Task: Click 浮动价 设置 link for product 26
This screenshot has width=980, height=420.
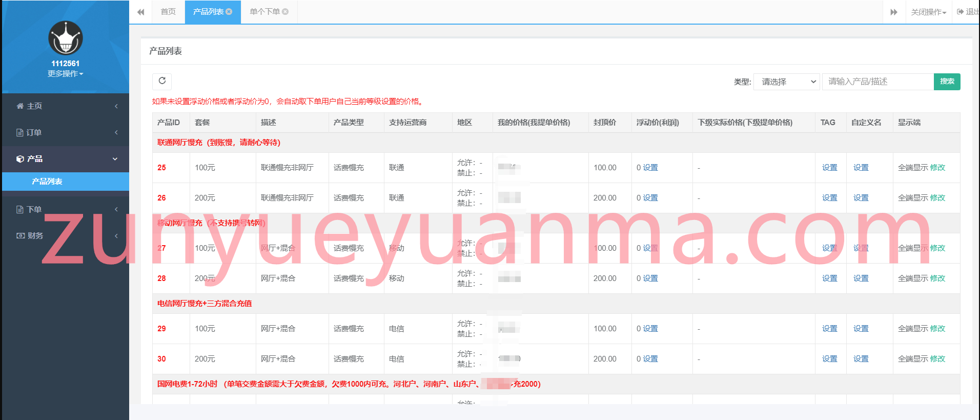Action: (650, 198)
